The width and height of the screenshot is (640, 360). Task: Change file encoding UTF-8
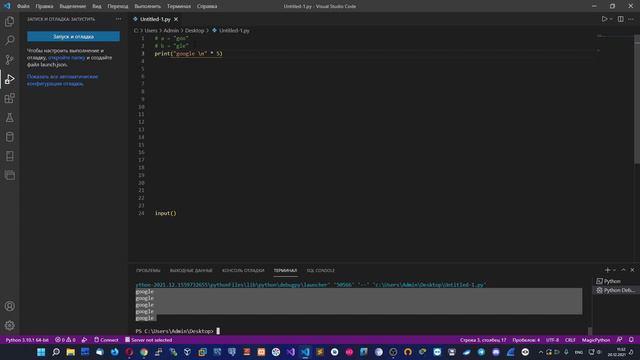(552, 340)
